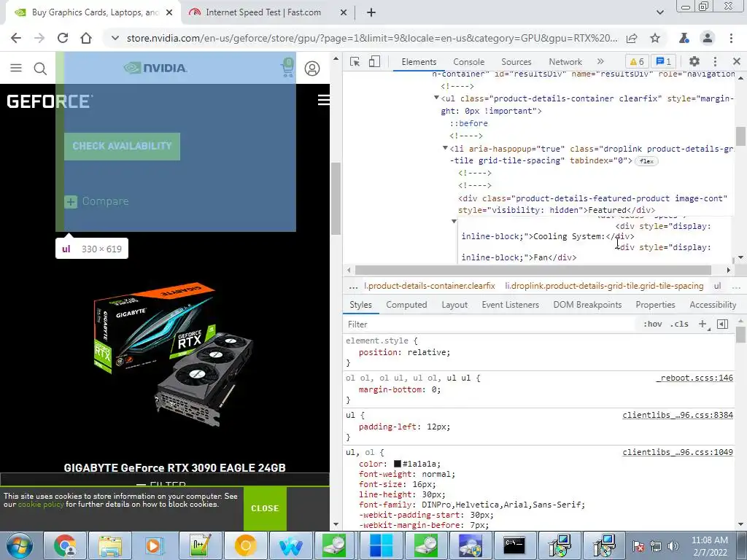Open Command Prompt from the taskbar
Image resolution: width=747 pixels, height=560 pixels.
[x=514, y=545]
